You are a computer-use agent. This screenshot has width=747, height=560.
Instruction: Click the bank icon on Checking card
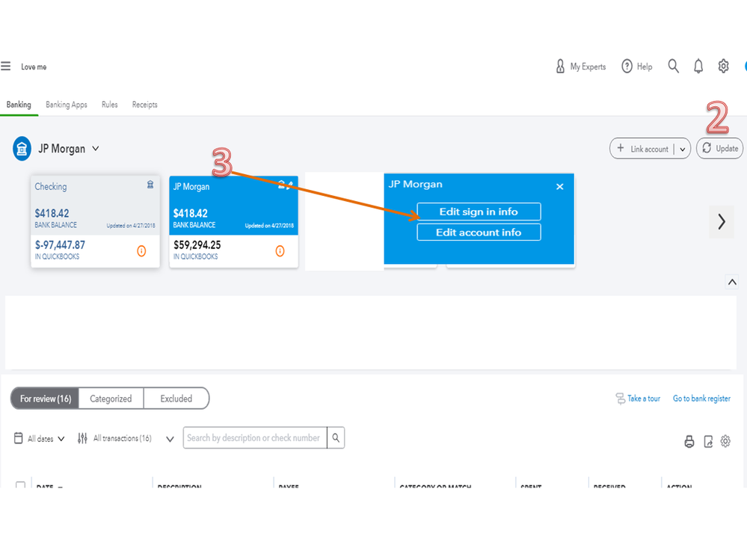point(150,184)
